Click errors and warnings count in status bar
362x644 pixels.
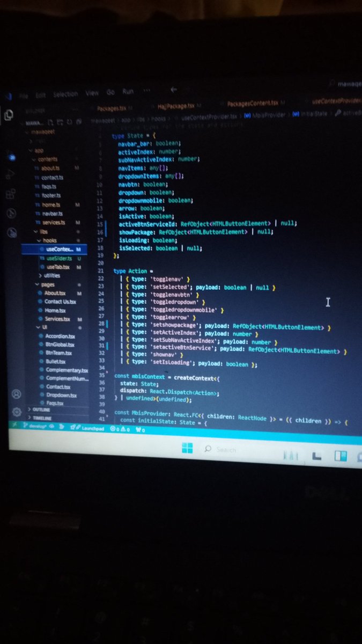pyautogui.click(x=121, y=429)
